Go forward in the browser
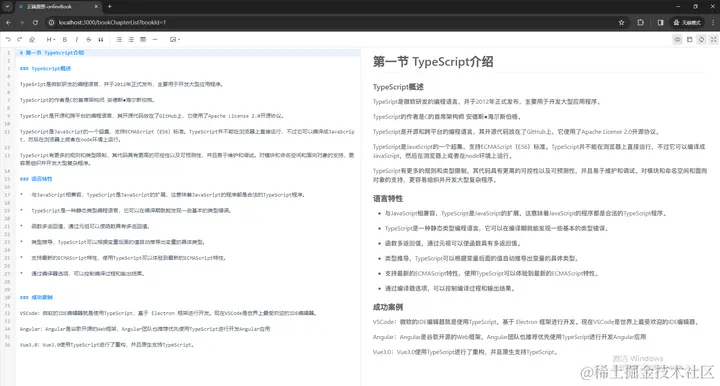Image resolution: width=720 pixels, height=386 pixels. 22,22
